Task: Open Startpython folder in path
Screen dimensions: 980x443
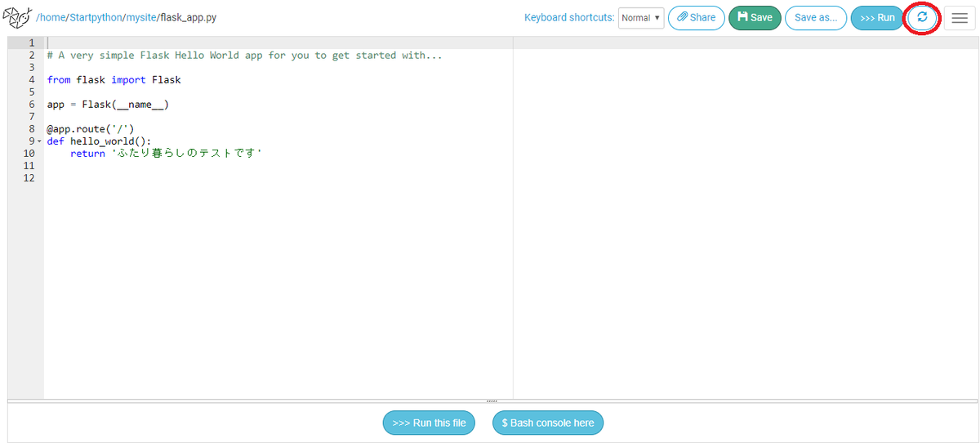Action: (x=95, y=17)
